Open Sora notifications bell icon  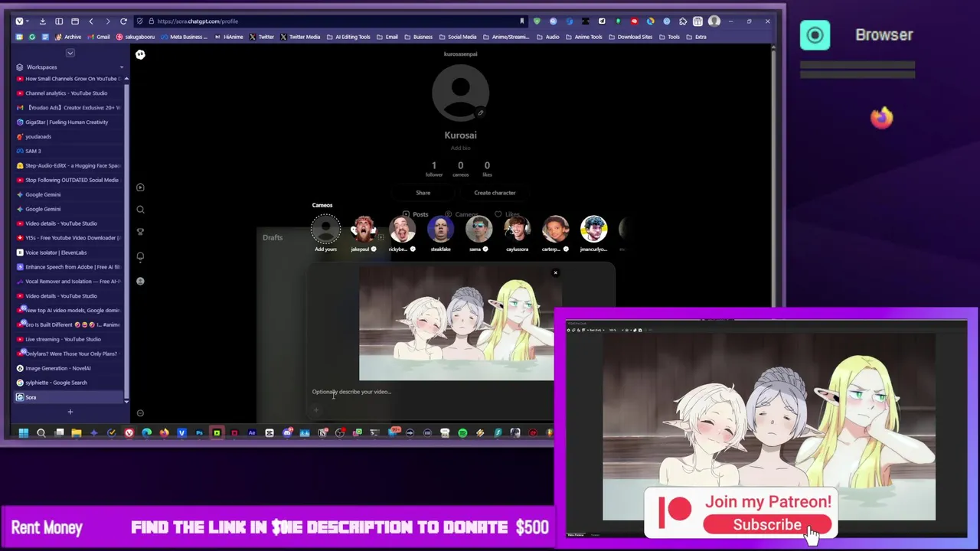pos(140,257)
